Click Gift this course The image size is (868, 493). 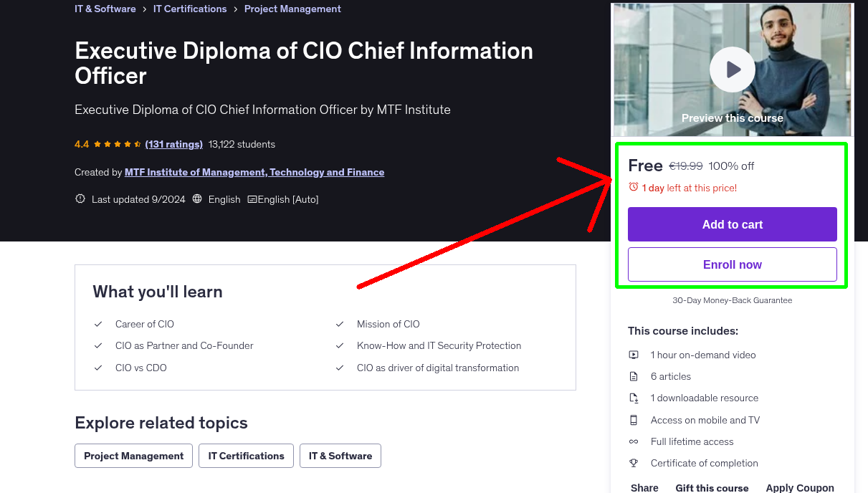click(x=712, y=488)
